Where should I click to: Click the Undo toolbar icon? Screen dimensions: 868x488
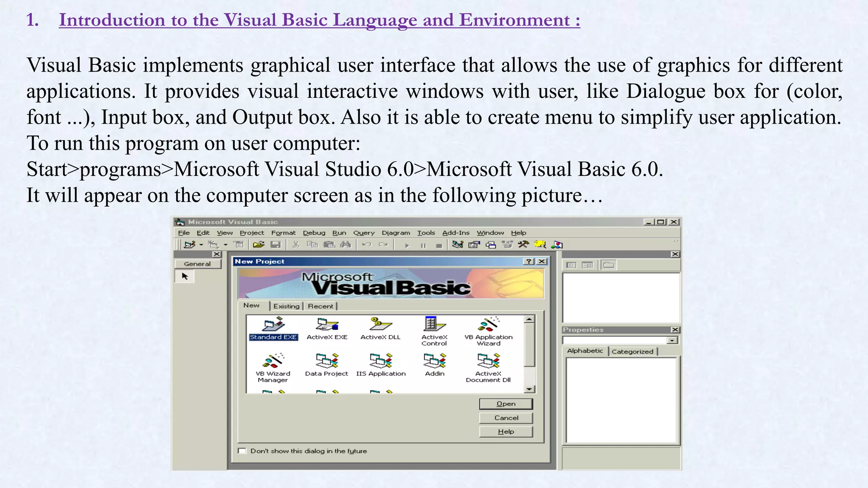[367, 245]
